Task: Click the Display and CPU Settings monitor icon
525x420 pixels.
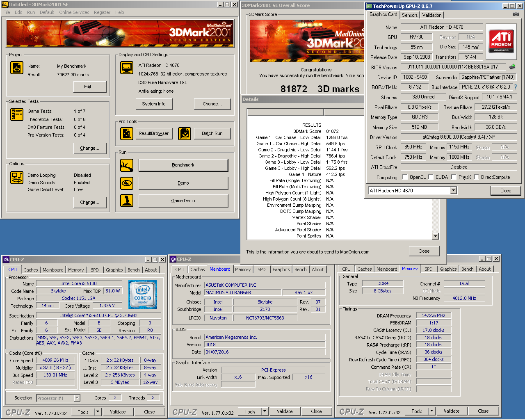Action: (127, 68)
